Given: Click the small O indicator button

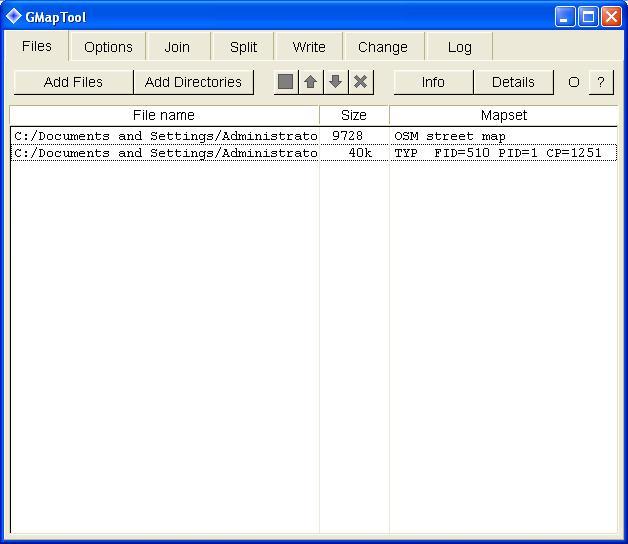Looking at the screenshot, I should (x=574, y=82).
